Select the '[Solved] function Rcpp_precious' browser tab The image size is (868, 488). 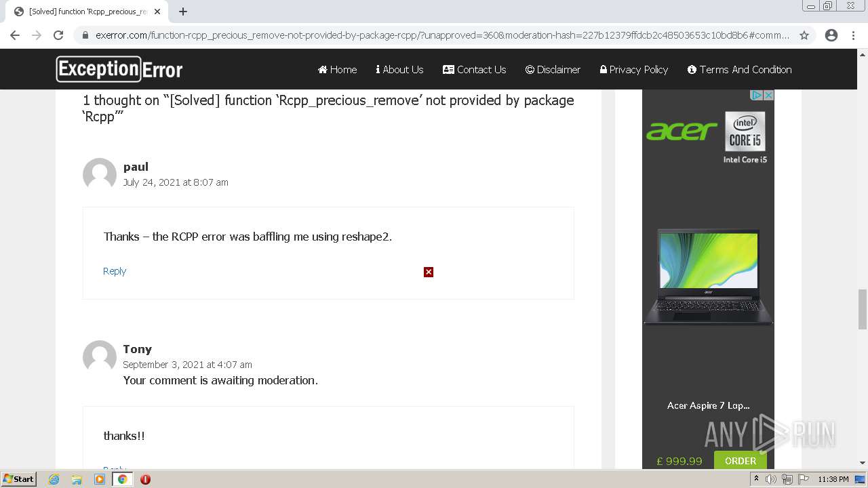[87, 12]
